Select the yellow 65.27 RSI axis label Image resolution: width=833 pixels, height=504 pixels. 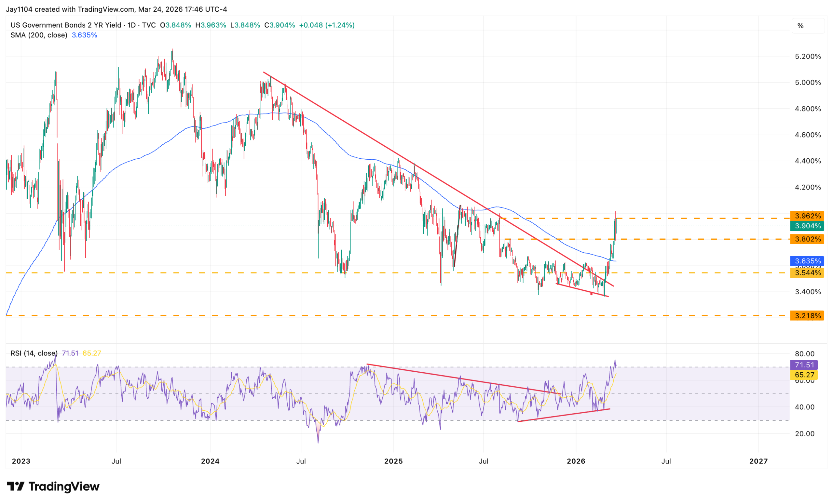pyautogui.click(x=804, y=375)
